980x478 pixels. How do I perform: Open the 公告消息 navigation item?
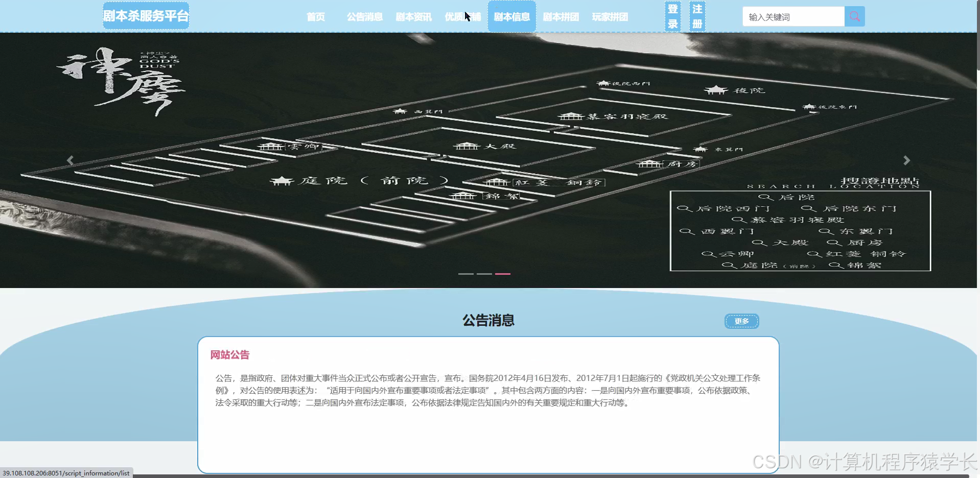pyautogui.click(x=365, y=17)
